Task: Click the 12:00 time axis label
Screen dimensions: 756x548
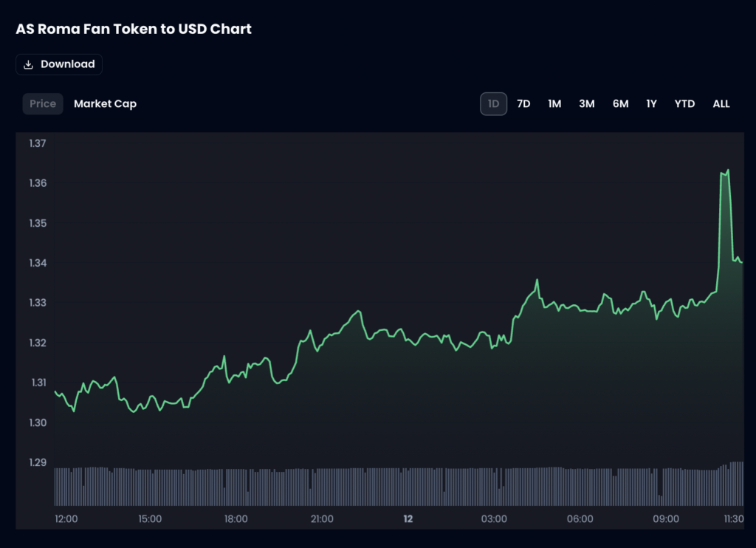Action: click(66, 518)
